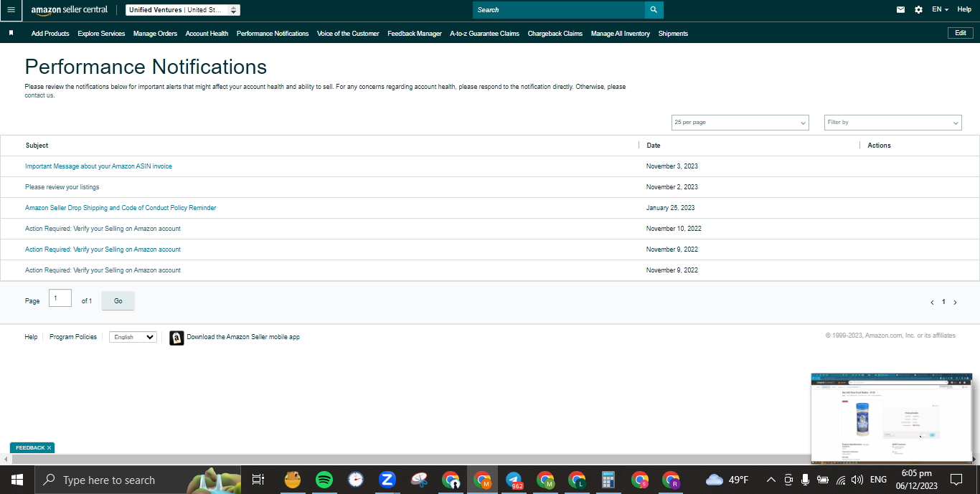Go to next page arrow
The width and height of the screenshot is (980, 494).
click(x=955, y=303)
